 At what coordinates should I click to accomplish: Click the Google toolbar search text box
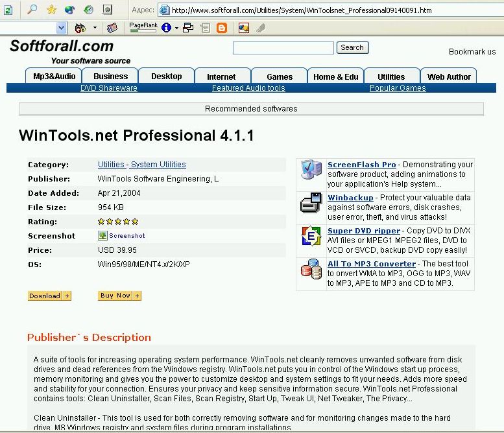(x=28, y=28)
